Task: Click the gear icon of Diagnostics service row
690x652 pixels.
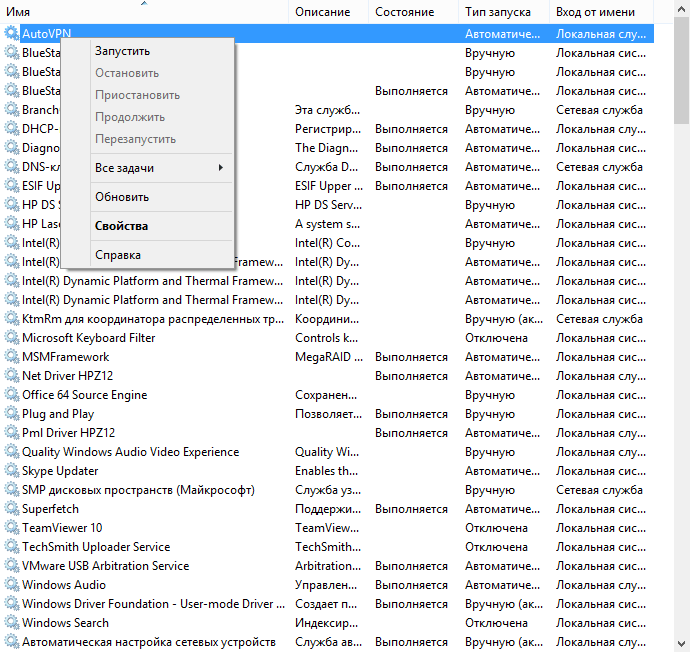Action: pos(11,148)
